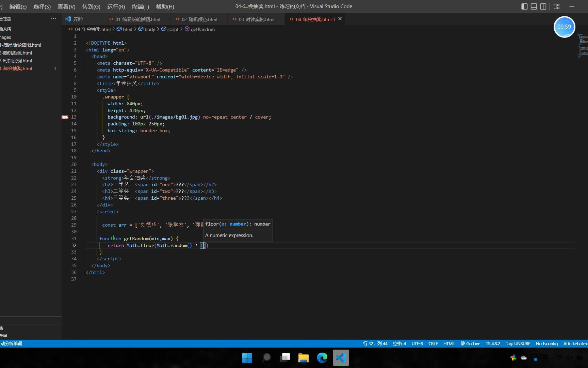Click the volume speaker tray icon

(x=569, y=358)
